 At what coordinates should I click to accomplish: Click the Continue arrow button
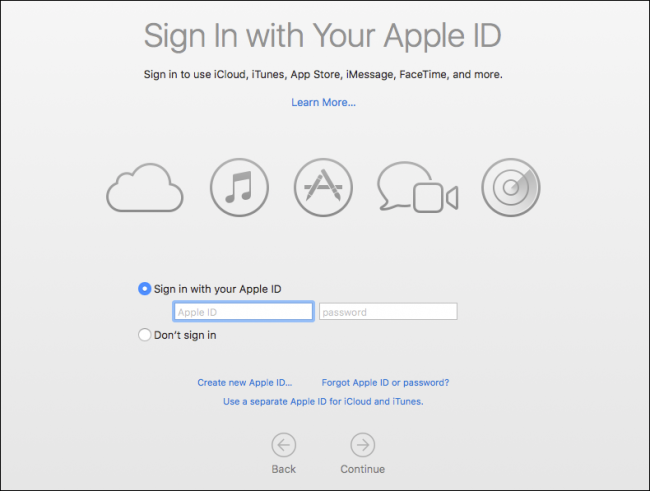point(363,445)
